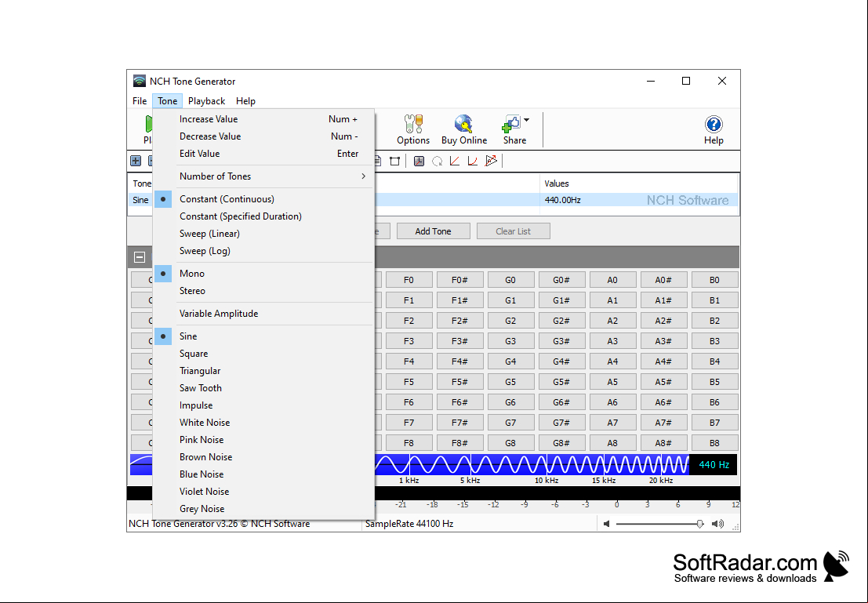Viewport: 868px width, 603px height.
Task: Click the F5# note button
Action: (459, 382)
